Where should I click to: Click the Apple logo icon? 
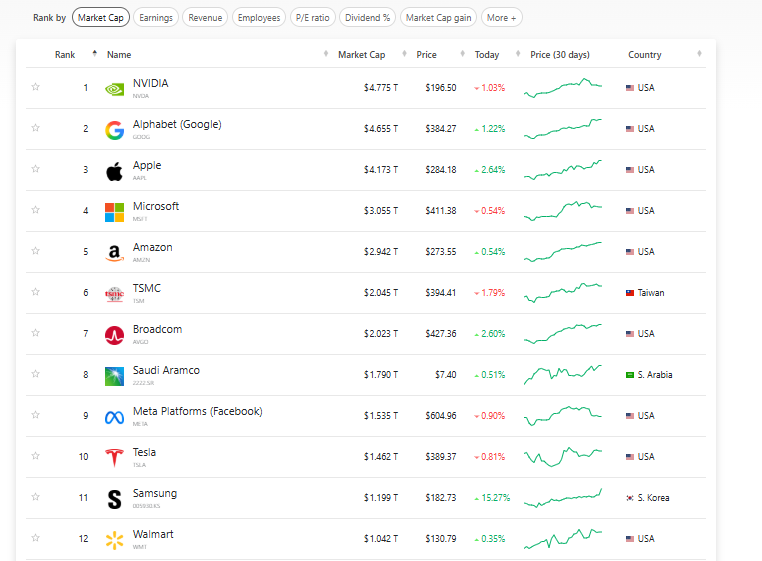coord(115,171)
